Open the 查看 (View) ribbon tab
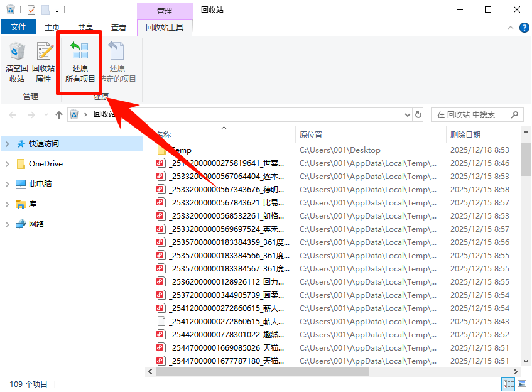 [118, 28]
